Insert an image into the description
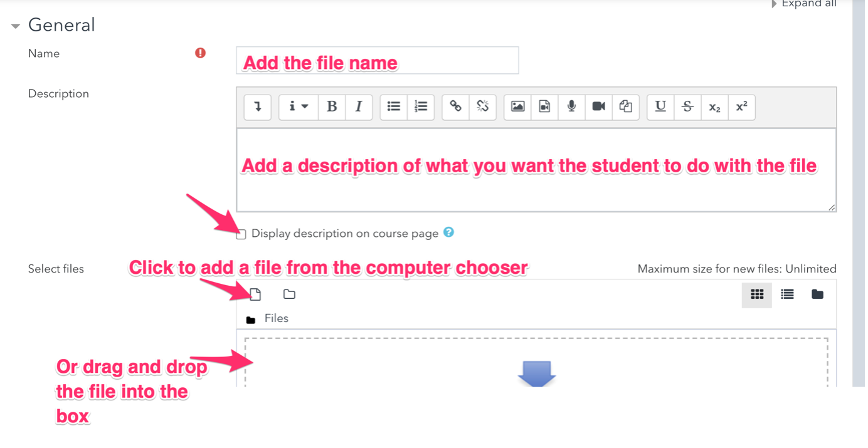This screenshot has height=448, width=868. (517, 107)
